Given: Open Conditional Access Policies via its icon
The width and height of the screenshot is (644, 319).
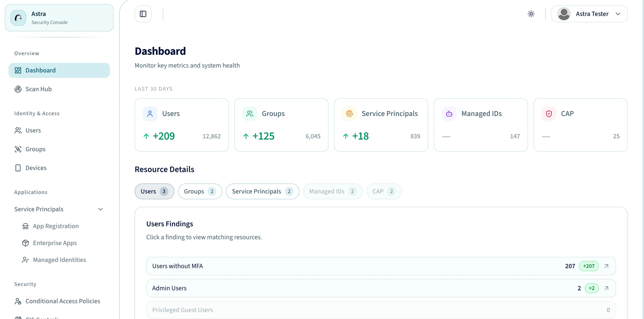Looking at the screenshot, I should coord(18,301).
